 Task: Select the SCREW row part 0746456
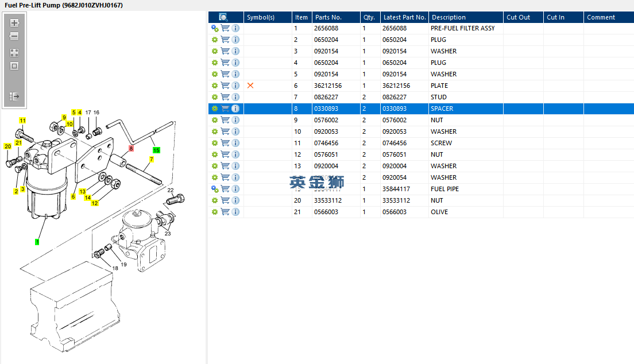(x=441, y=143)
